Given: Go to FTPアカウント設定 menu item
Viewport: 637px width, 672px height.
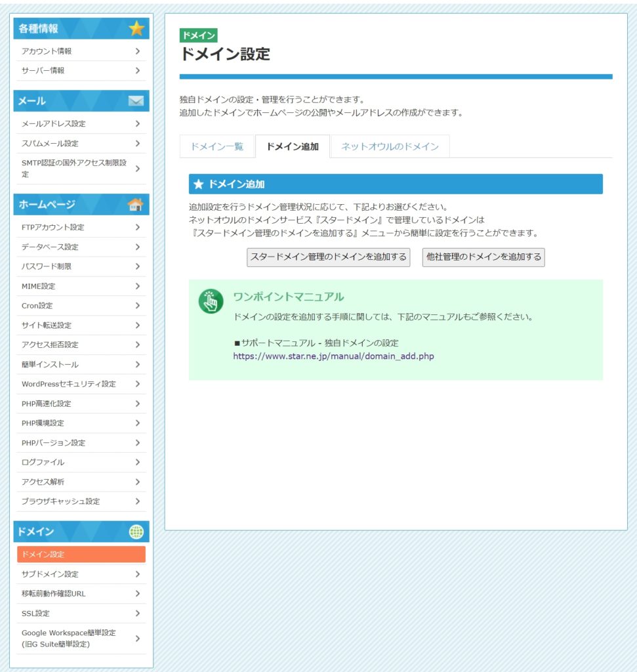Looking at the screenshot, I should point(53,227).
